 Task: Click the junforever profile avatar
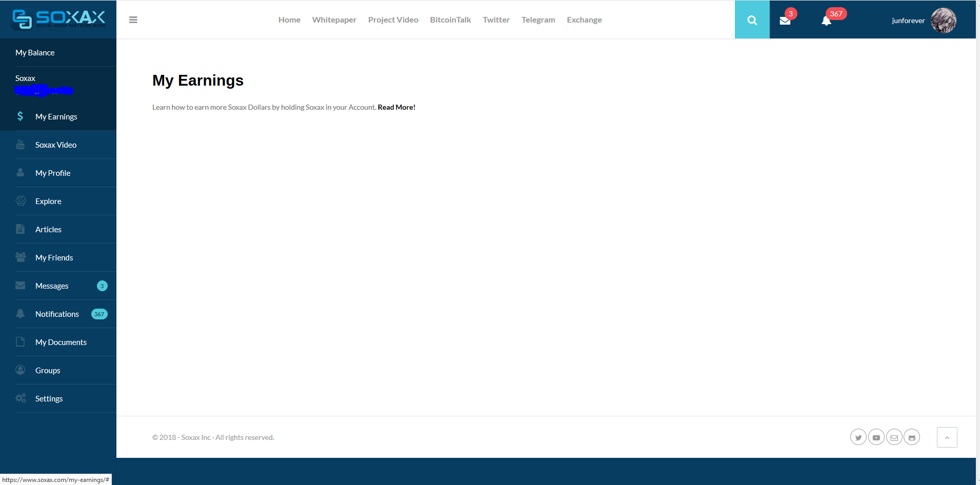[x=944, y=21]
